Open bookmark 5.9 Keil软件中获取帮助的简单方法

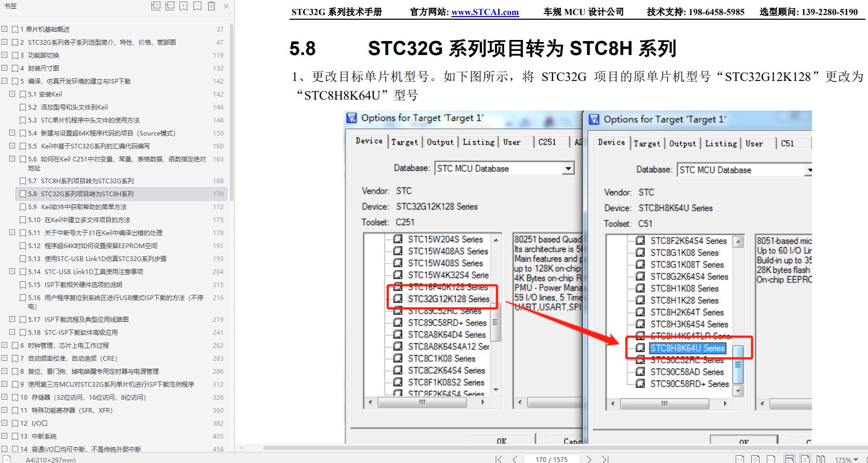pyautogui.click(x=77, y=207)
